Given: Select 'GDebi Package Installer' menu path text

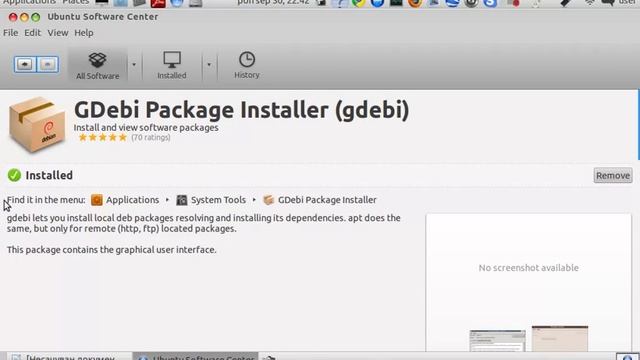Looking at the screenshot, I should coord(327,200).
